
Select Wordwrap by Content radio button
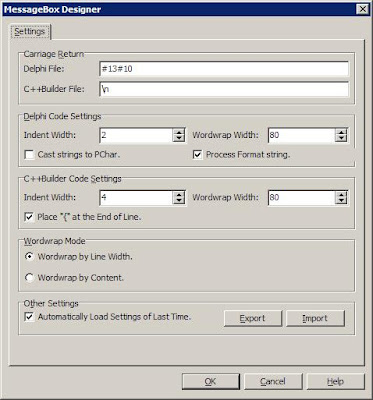(x=29, y=278)
